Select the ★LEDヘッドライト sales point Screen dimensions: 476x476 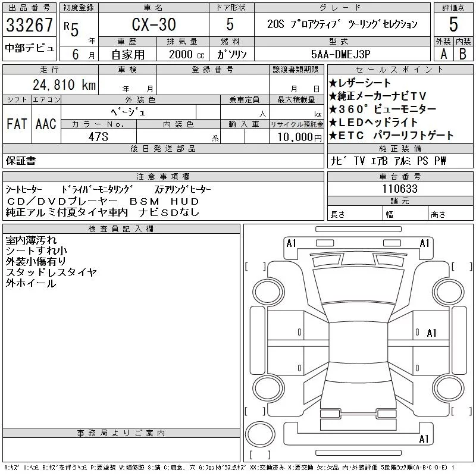pos(373,122)
